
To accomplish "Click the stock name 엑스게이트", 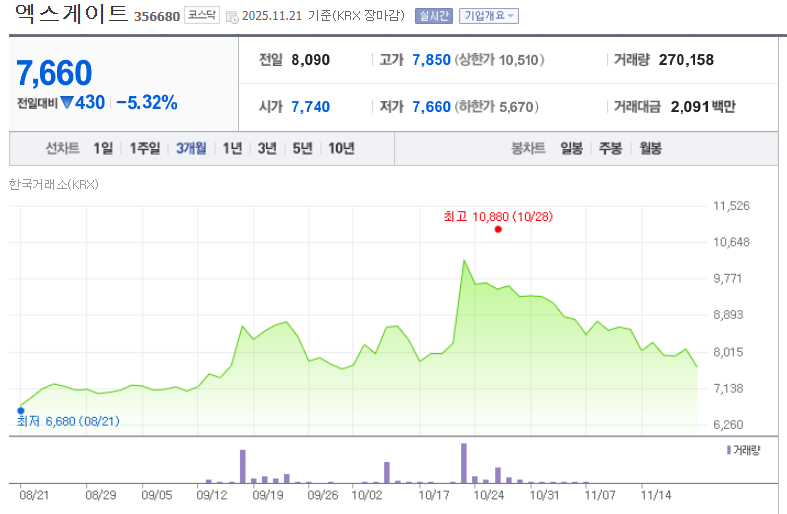I will pyautogui.click(x=71, y=13).
